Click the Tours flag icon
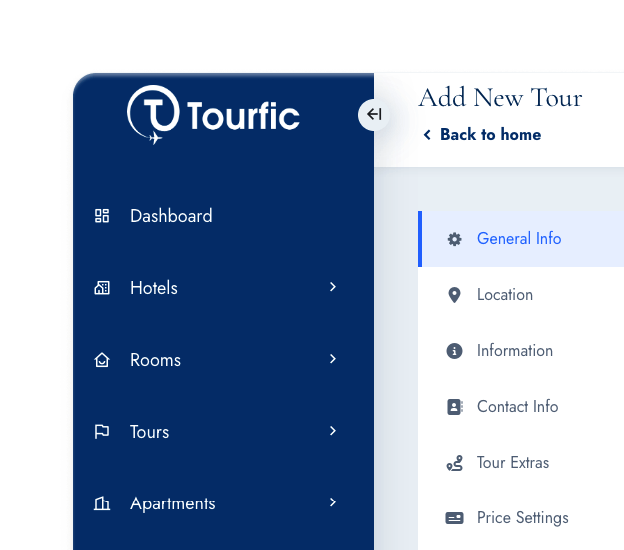 (101, 432)
